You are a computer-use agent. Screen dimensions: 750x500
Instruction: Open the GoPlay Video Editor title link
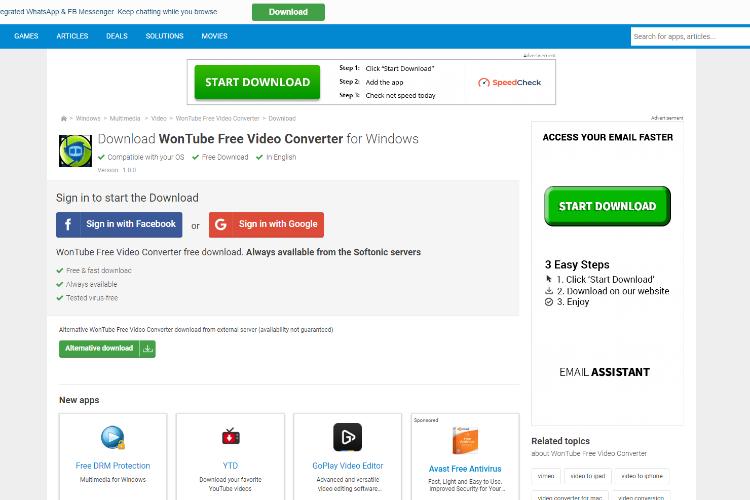click(348, 466)
